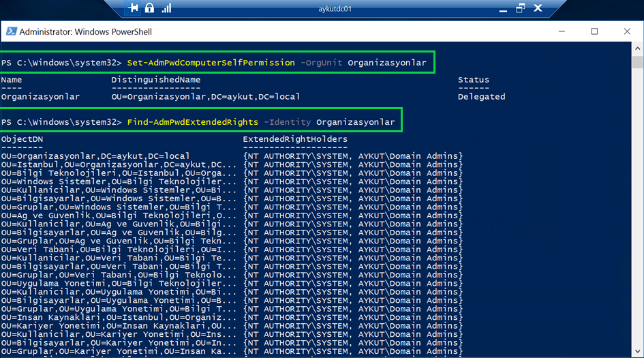Click the ExtendedRightHolders column header
The height and width of the screenshot is (358, 644).
295,139
